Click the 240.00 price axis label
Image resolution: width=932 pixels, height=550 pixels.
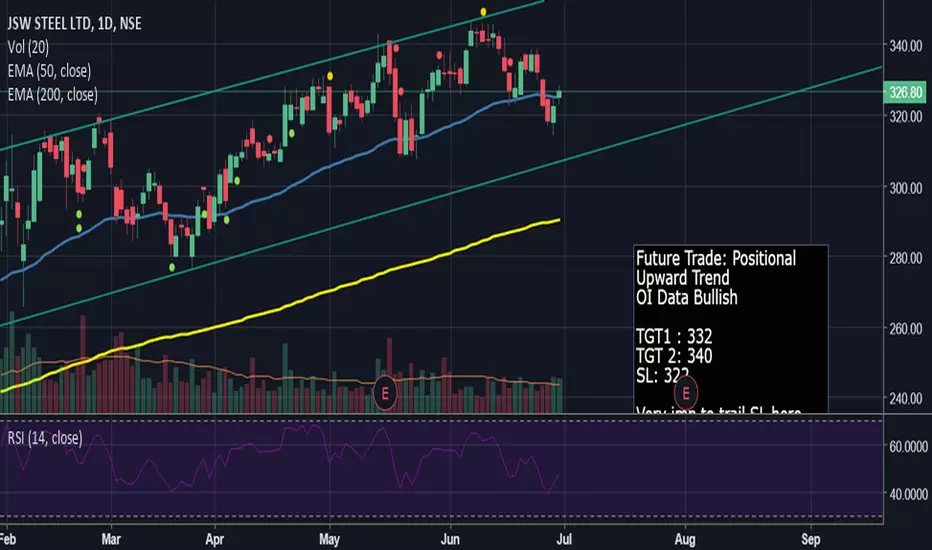[905, 398]
